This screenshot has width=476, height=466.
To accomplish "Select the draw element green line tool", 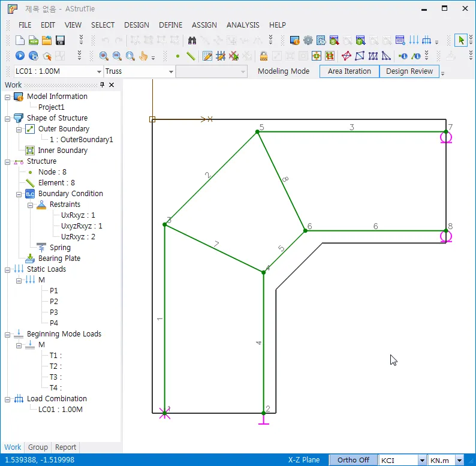I will point(191,56).
